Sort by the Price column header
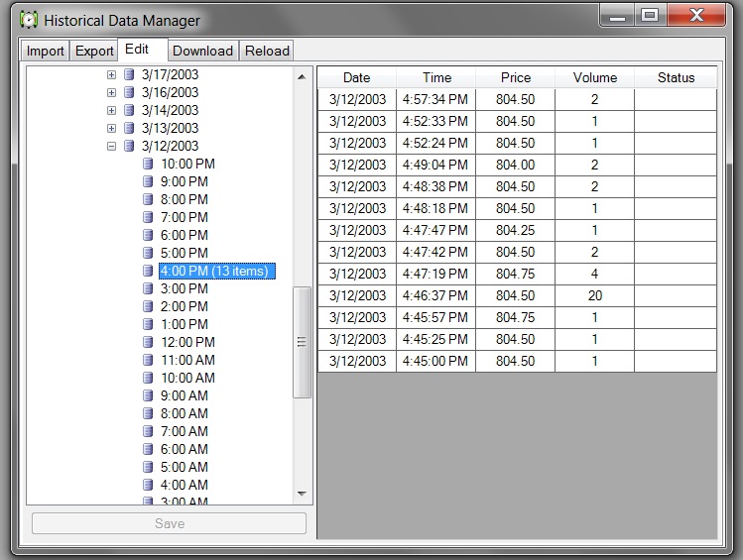The image size is (743, 560). [x=516, y=77]
